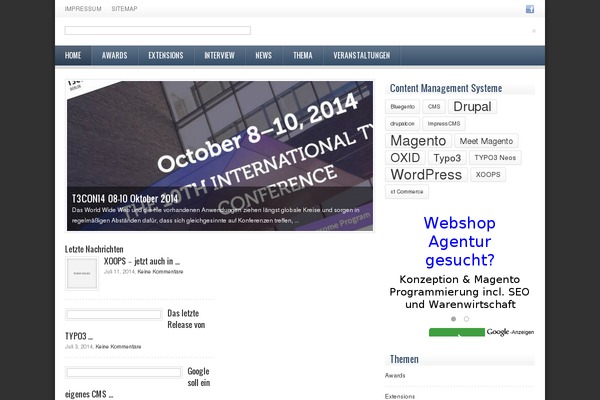Open the Veranstaltungen menu item
The image size is (600, 400).
click(x=362, y=56)
